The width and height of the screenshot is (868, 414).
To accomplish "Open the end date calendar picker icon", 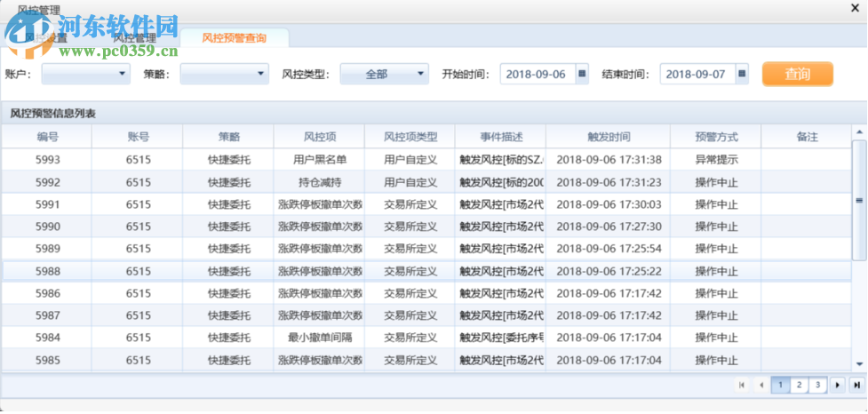I will click(742, 74).
